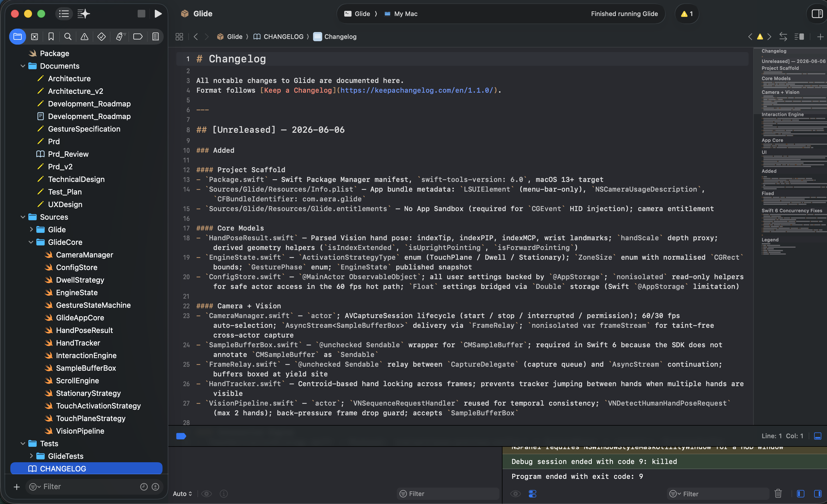The image size is (827, 504).
Task: Open editor options minimap menu
Action: pos(799,37)
